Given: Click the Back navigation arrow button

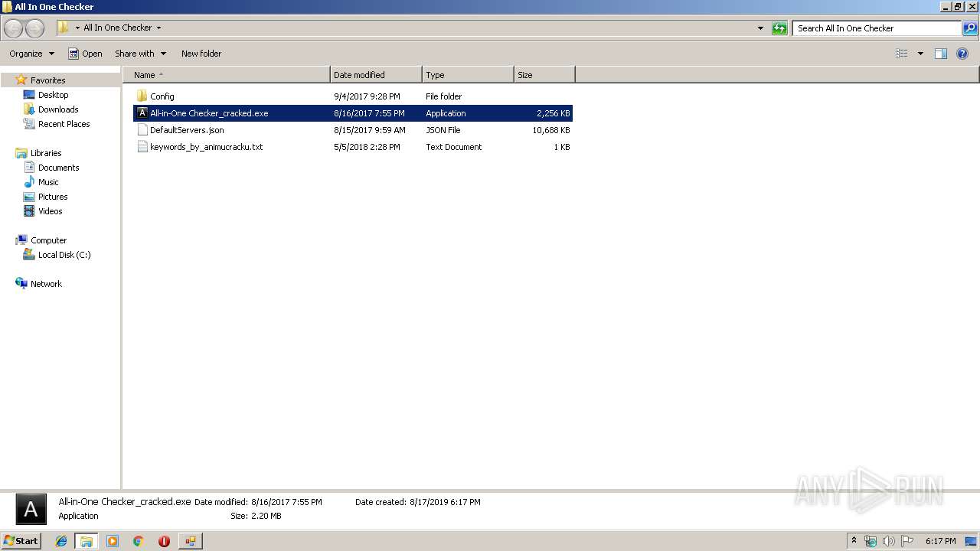Looking at the screenshot, I should click(14, 28).
